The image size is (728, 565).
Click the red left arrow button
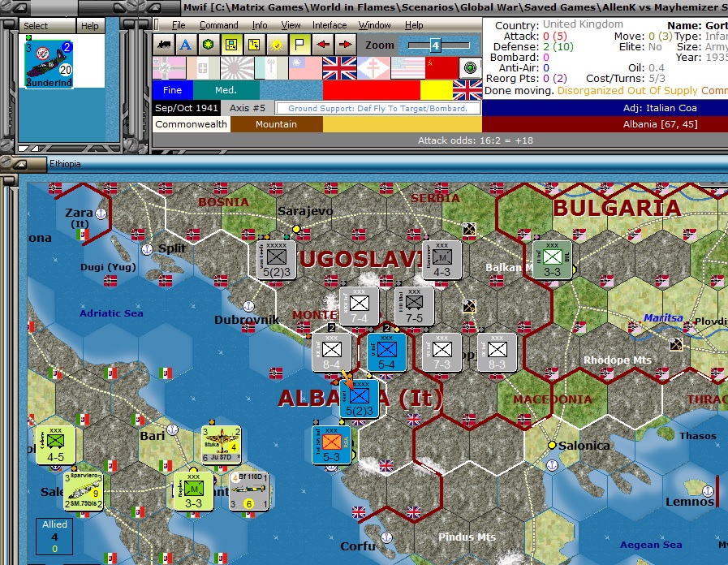[323, 45]
